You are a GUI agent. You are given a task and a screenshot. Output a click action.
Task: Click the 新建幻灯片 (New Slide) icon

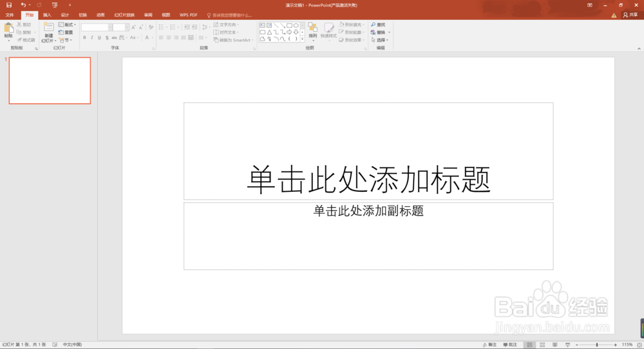pyautogui.click(x=48, y=27)
